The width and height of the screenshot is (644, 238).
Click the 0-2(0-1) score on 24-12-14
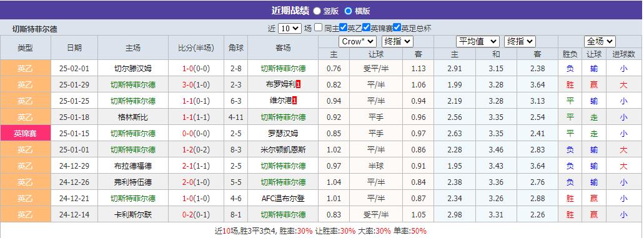196,214
